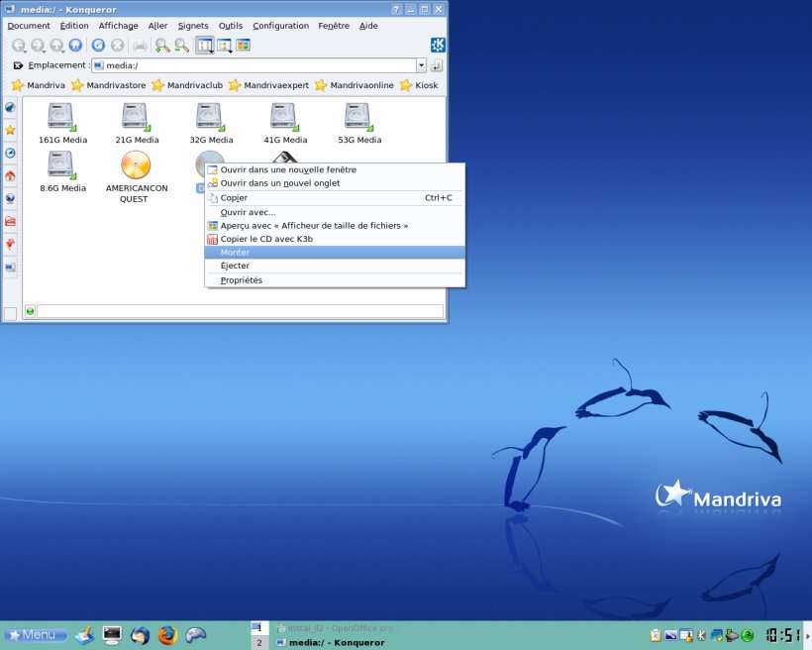The image size is (812, 650).
Task: Open the Édition menu
Action: click(74, 26)
